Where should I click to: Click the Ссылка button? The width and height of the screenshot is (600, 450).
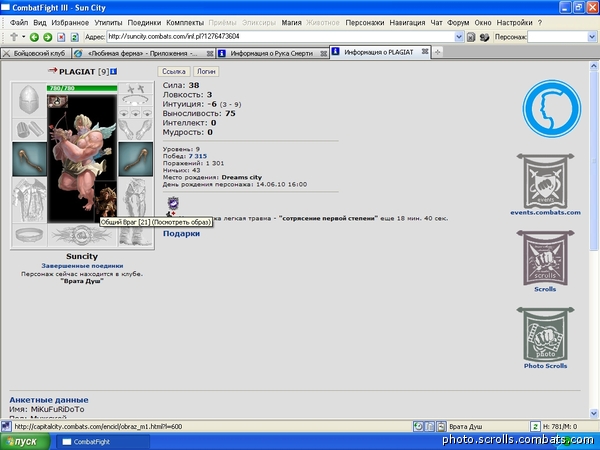[x=174, y=71]
